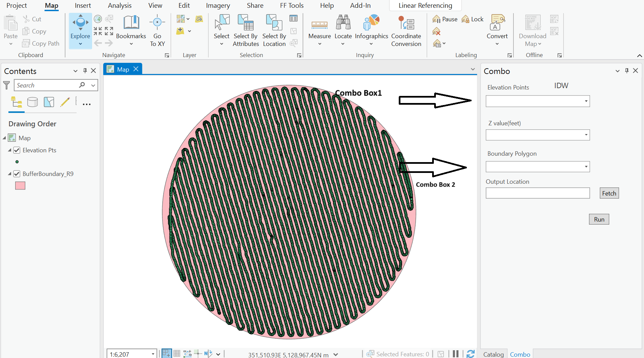Collapse the Map tree node

4,138
